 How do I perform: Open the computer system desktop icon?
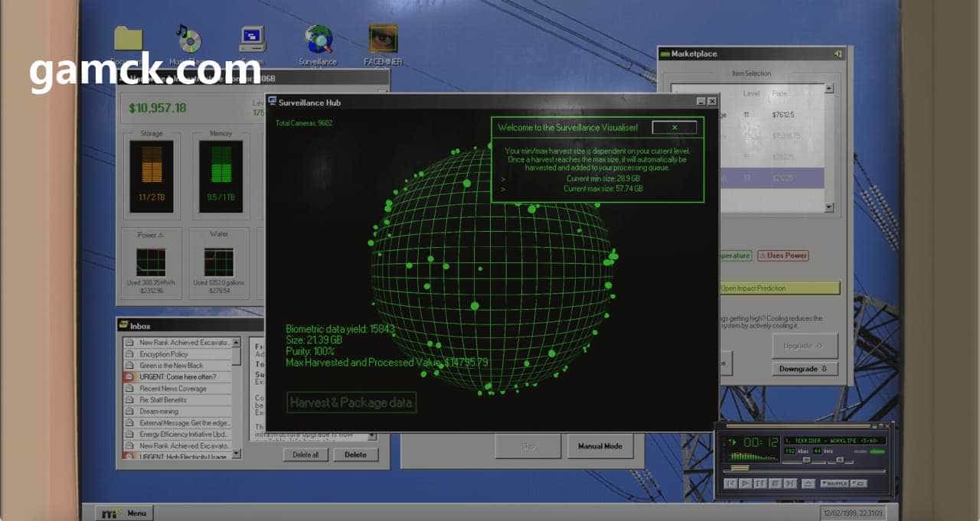click(x=252, y=40)
